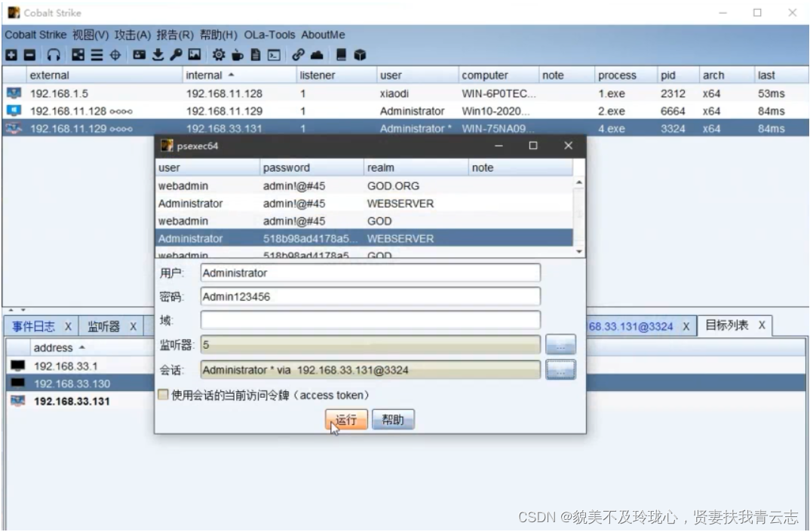Click the target icon for 192.168.33.1
Image resolution: width=810 pixels, height=532 pixels.
click(17, 366)
